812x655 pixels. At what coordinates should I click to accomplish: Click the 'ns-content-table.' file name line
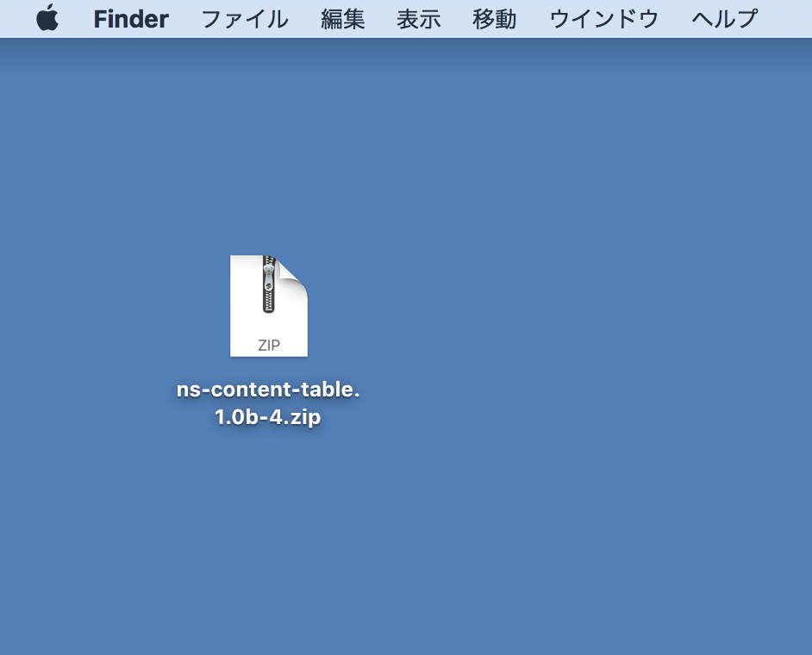coord(268,390)
